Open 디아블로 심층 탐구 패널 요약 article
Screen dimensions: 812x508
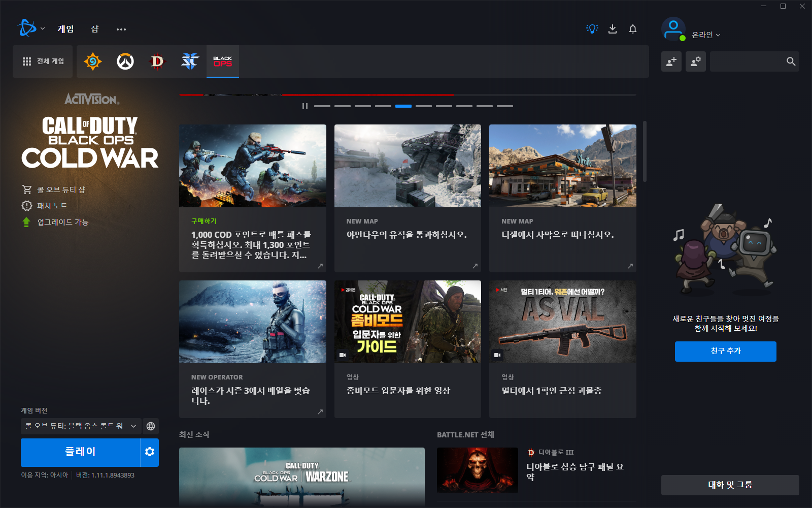click(x=575, y=471)
